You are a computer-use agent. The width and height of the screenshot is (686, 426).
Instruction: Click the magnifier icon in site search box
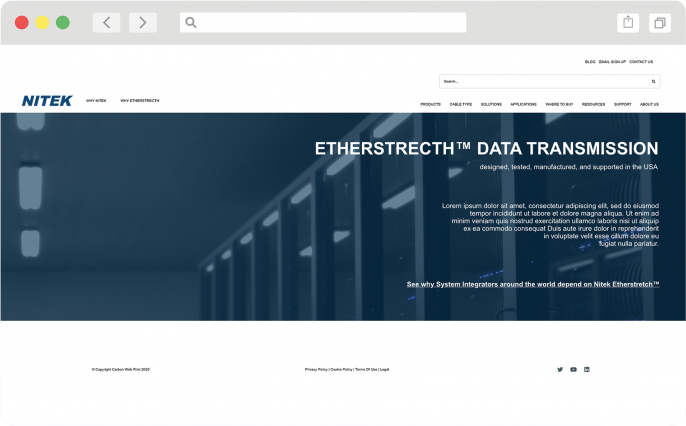[654, 81]
